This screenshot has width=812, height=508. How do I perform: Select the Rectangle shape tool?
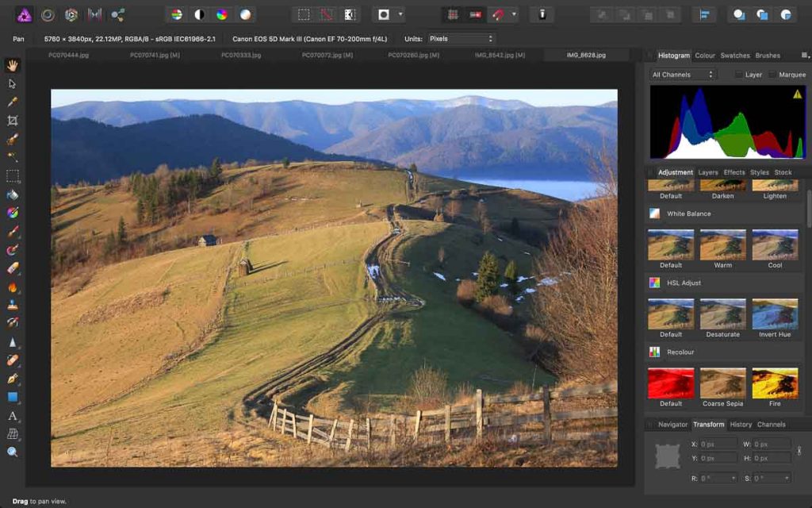click(13, 397)
